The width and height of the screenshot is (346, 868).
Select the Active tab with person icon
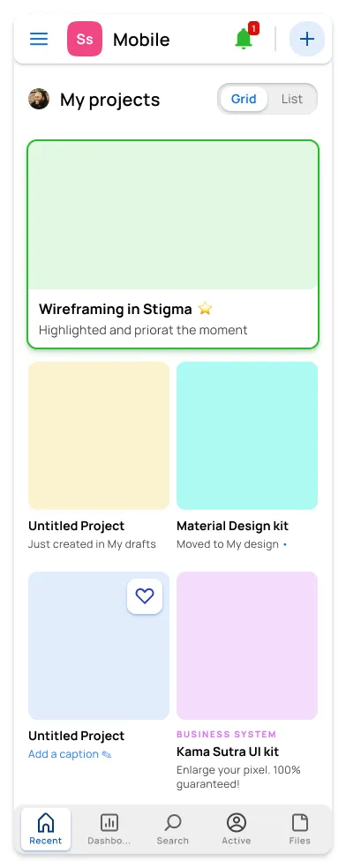pyautogui.click(x=237, y=829)
